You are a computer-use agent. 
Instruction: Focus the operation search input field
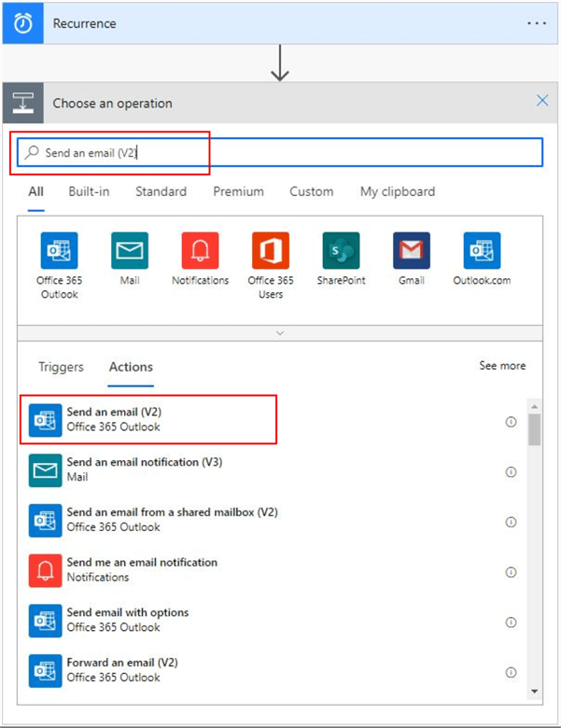coord(280,152)
